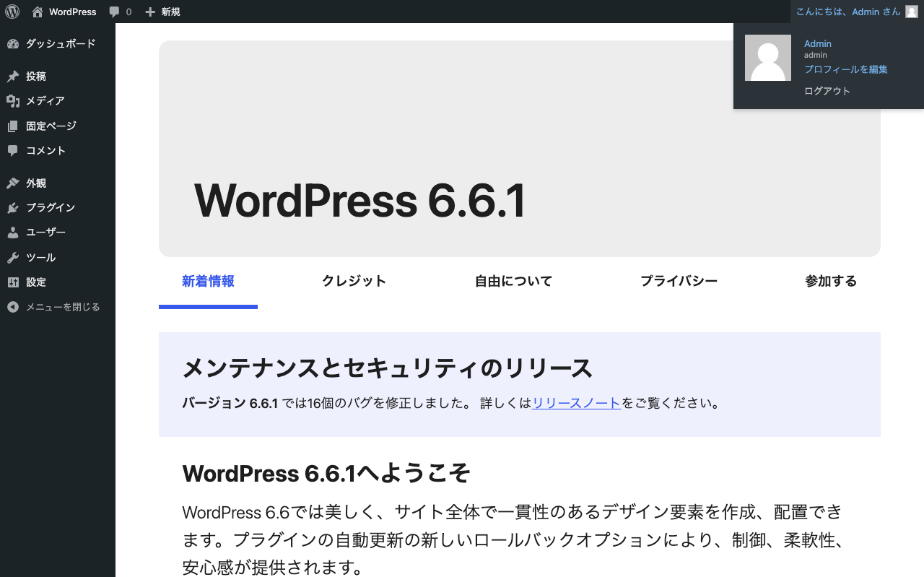
Task: Switch to the プライバシー tab
Action: tap(679, 282)
